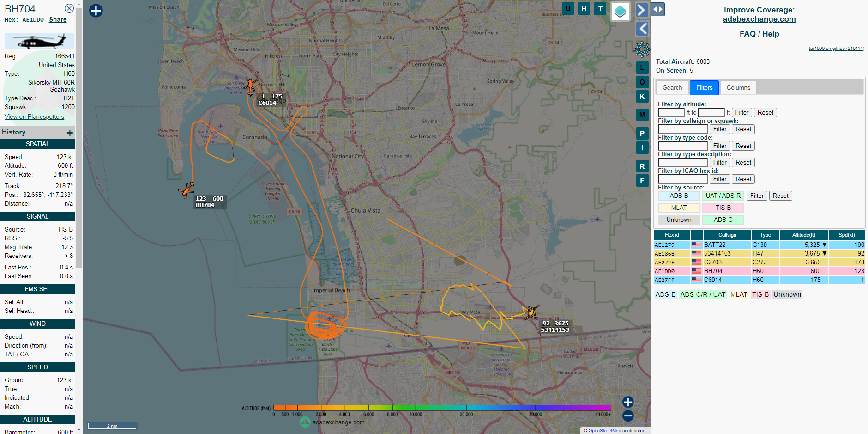
Task: Toggle the U map button
Action: pos(568,8)
